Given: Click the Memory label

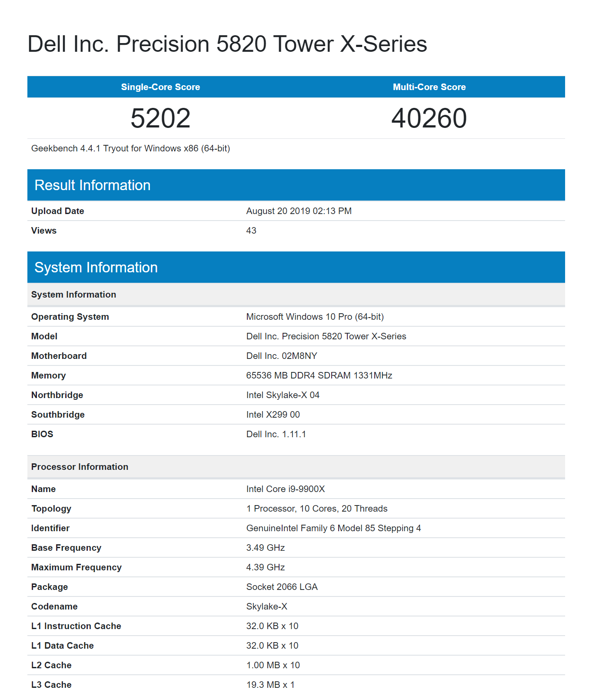Looking at the screenshot, I should click(x=48, y=375).
